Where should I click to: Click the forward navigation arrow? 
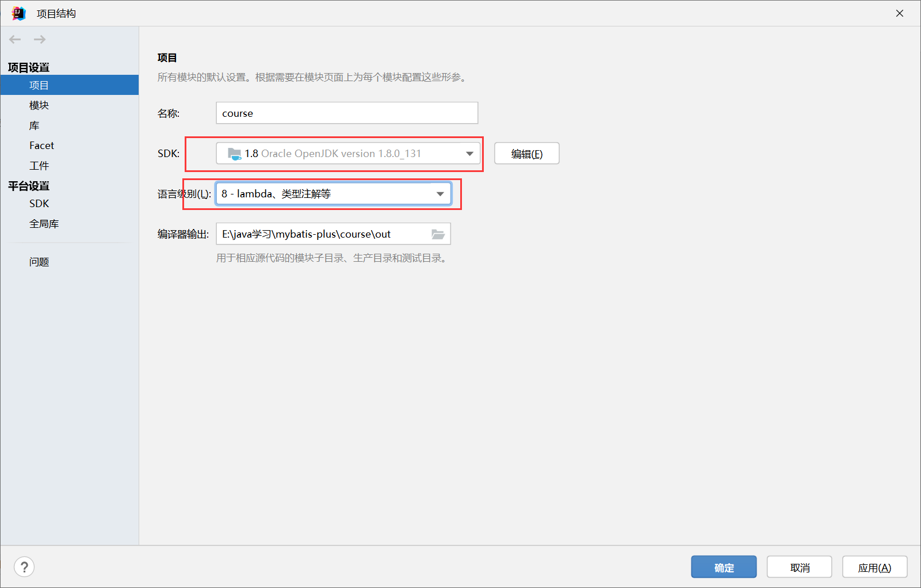point(40,39)
